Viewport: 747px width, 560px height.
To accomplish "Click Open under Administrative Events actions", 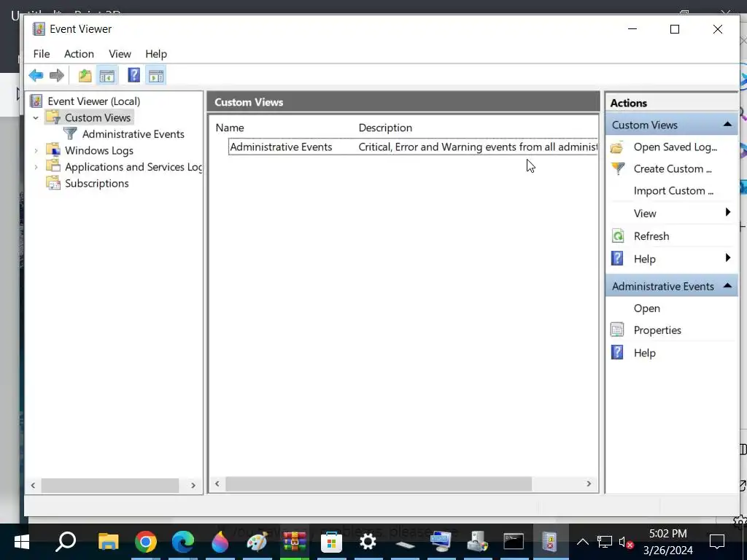I will pos(647,308).
